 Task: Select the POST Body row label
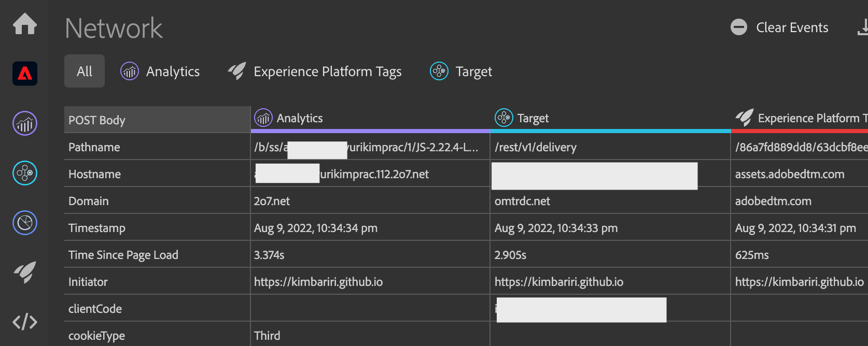coord(97,120)
